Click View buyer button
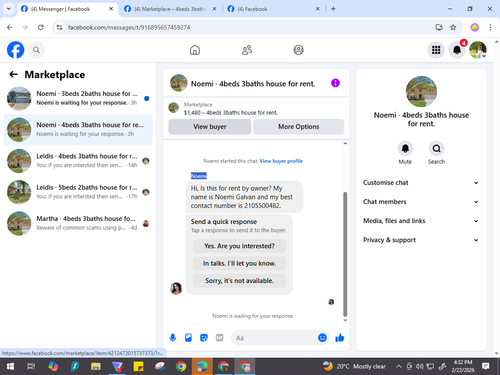The height and width of the screenshot is (375, 500). (x=210, y=127)
